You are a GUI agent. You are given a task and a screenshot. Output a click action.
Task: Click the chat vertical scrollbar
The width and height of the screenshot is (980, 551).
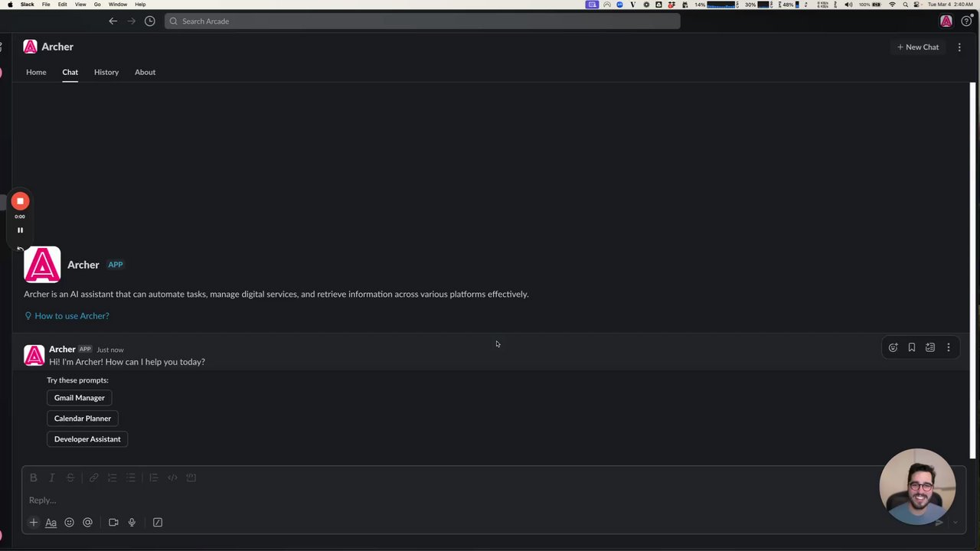click(974, 270)
